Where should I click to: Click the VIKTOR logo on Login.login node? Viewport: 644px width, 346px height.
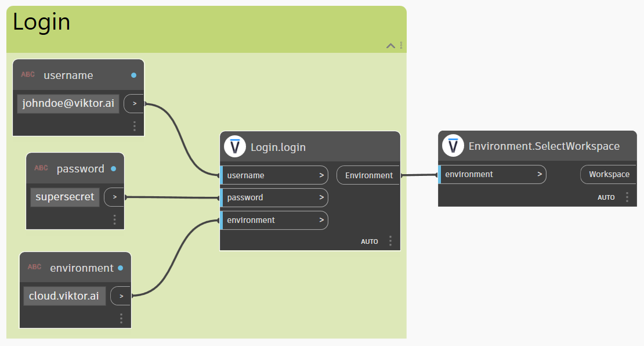[x=235, y=147]
